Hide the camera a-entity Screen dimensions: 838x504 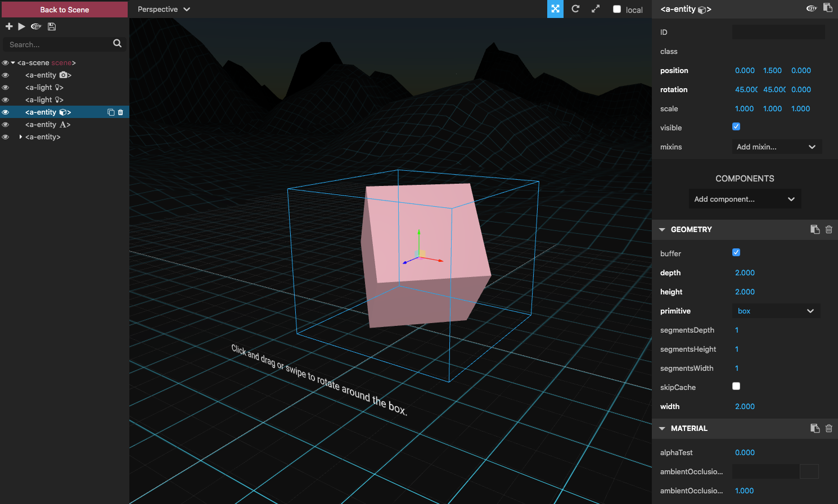click(5, 75)
